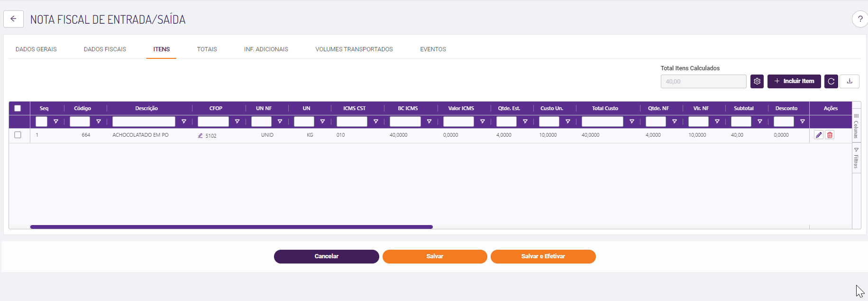
Task: Click the back arrow icon
Action: coord(13,19)
